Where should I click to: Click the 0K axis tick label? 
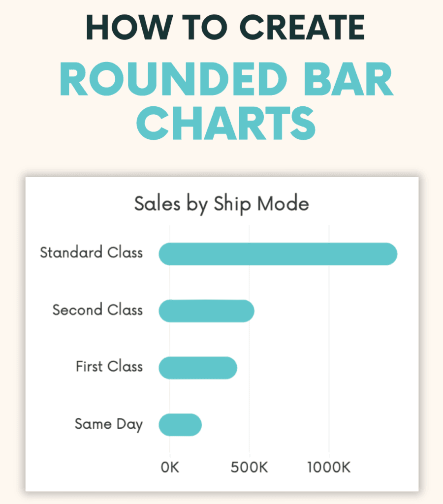pyautogui.click(x=170, y=467)
